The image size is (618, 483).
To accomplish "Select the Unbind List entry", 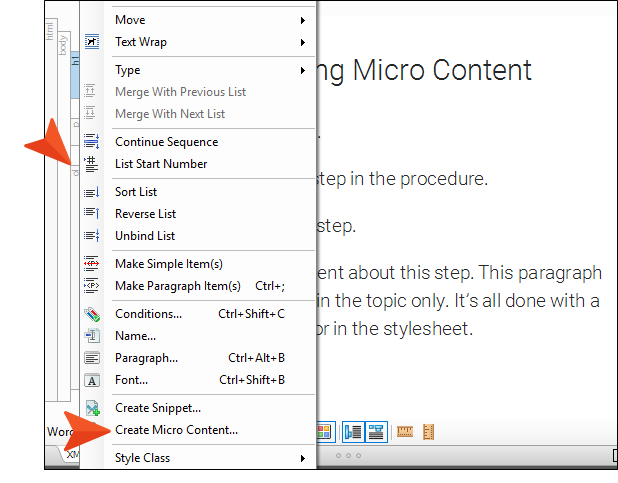I will tap(145, 236).
